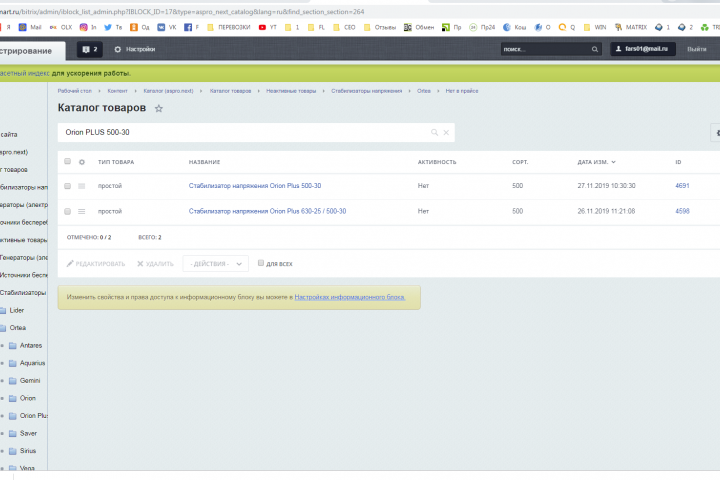Image resolution: width=720 pixels, height=480 pixels.
Task: Click the magnifier icon in the admin search box
Action: [x=595, y=49]
